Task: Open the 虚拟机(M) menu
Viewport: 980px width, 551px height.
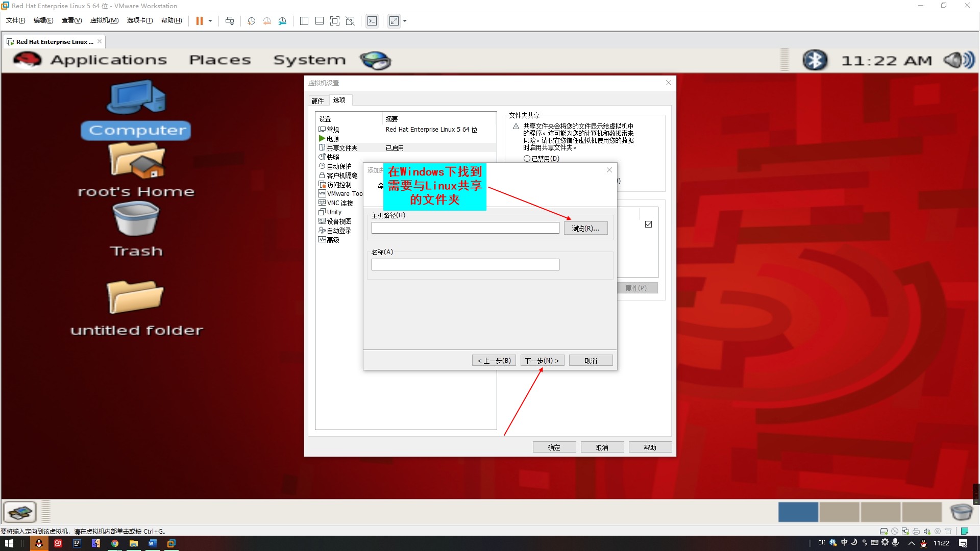Action: pyautogui.click(x=104, y=20)
